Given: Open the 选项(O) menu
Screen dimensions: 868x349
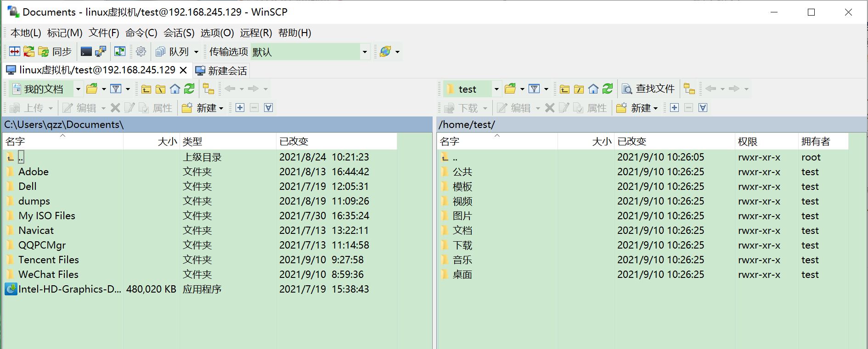Looking at the screenshot, I should pos(217,33).
